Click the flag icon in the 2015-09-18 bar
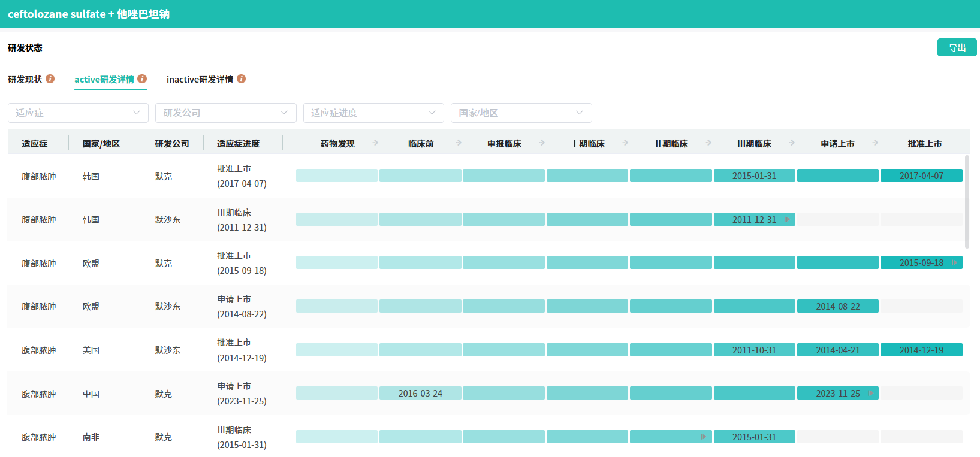This screenshot has width=980, height=457. (x=954, y=263)
